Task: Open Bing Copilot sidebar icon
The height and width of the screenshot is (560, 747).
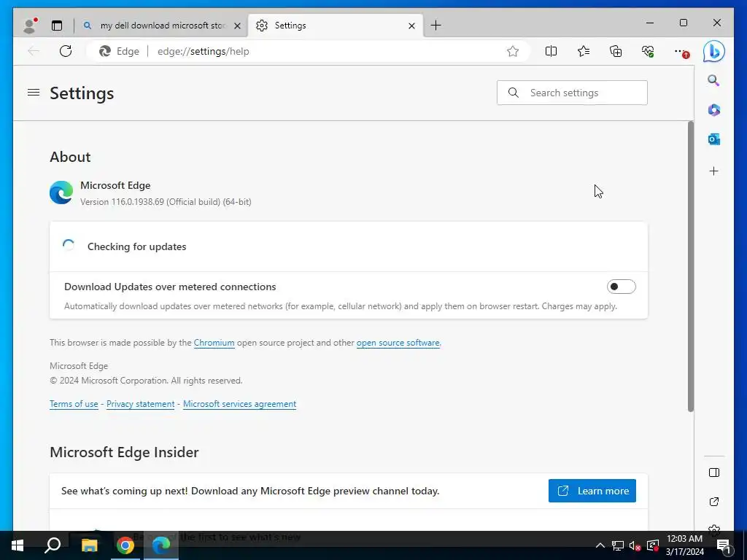Action: tap(713, 52)
